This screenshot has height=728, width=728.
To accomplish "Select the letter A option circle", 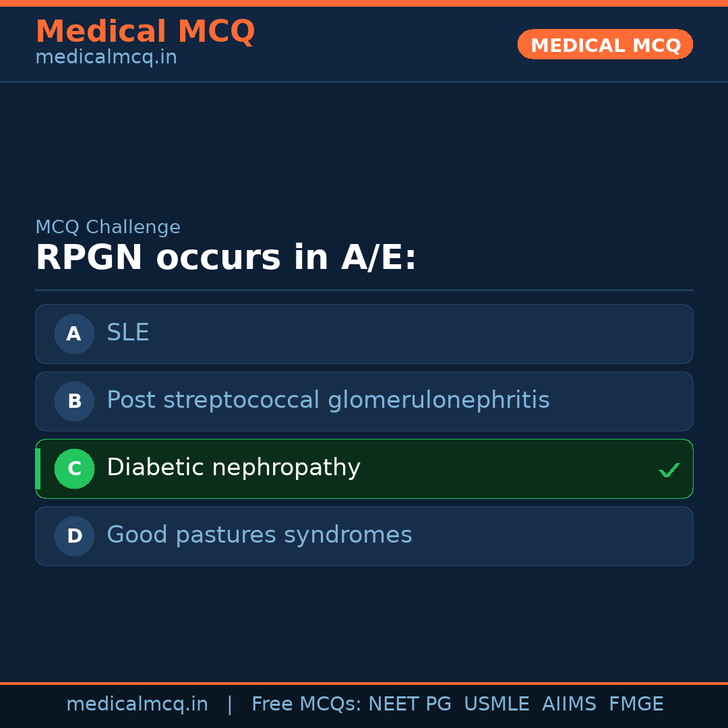I will 74,334.
